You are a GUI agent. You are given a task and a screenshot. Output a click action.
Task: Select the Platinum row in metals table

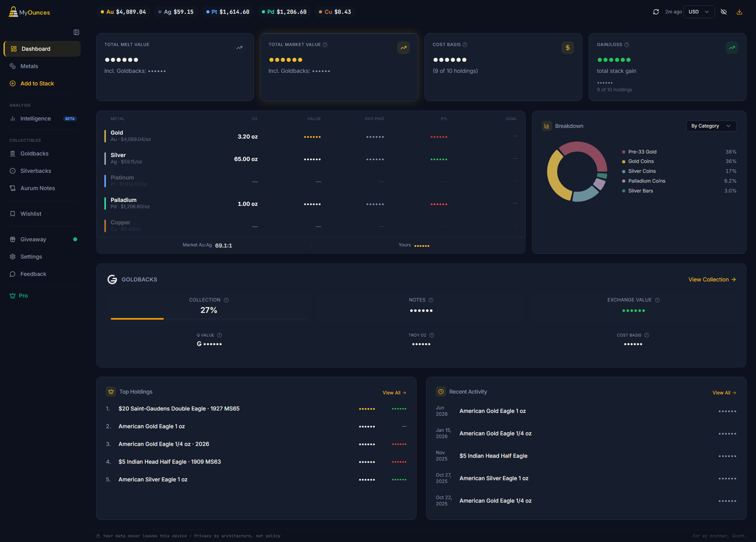tap(311, 181)
